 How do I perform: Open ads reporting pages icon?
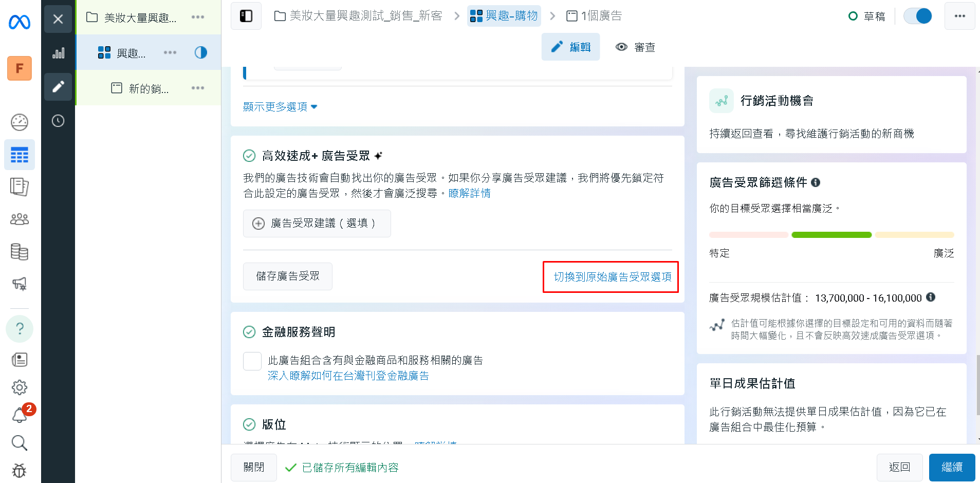click(x=20, y=187)
